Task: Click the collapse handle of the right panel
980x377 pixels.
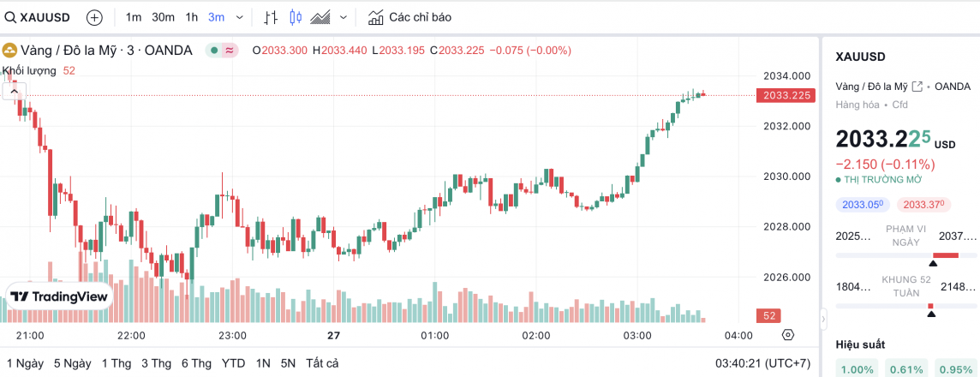Action: (x=824, y=320)
